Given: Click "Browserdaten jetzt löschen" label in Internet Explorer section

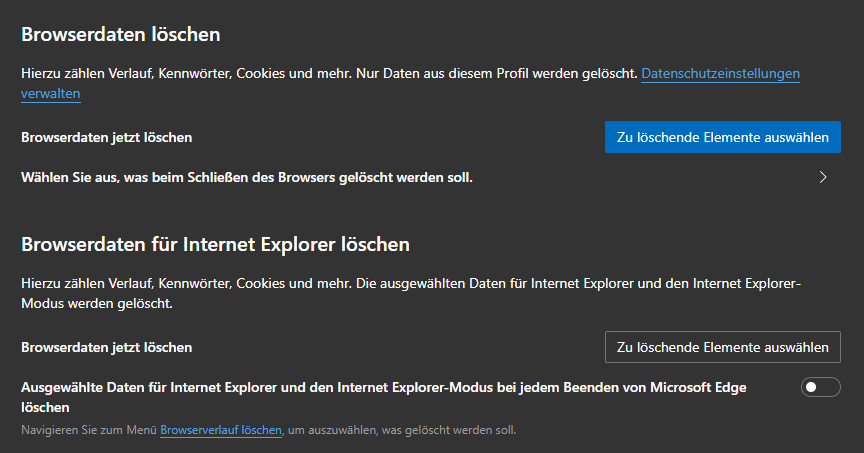Looking at the screenshot, I should click(x=106, y=347).
